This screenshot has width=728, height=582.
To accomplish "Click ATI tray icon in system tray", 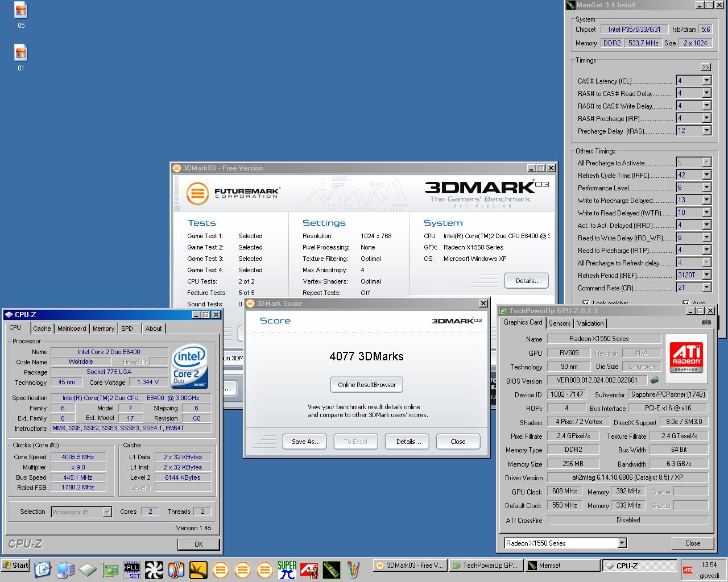I will point(688,569).
